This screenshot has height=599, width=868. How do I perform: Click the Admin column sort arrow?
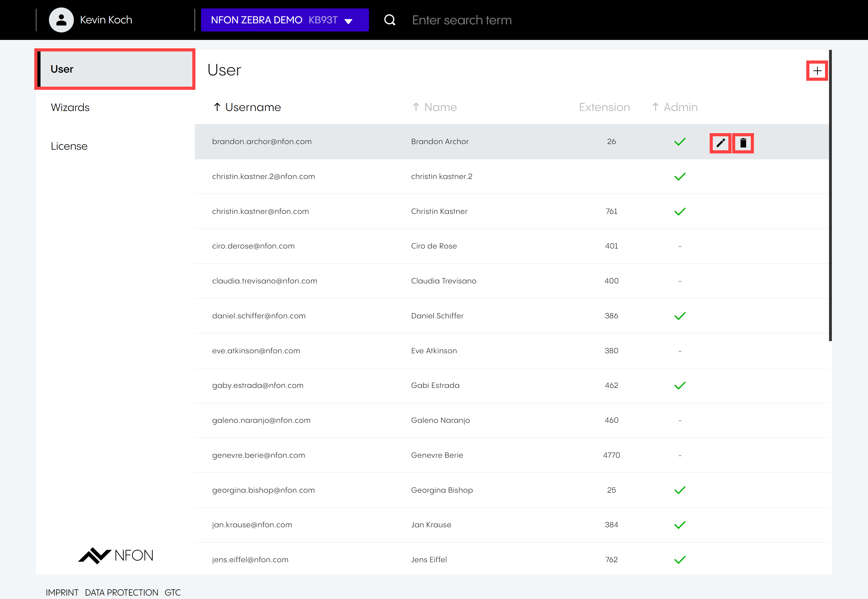655,107
